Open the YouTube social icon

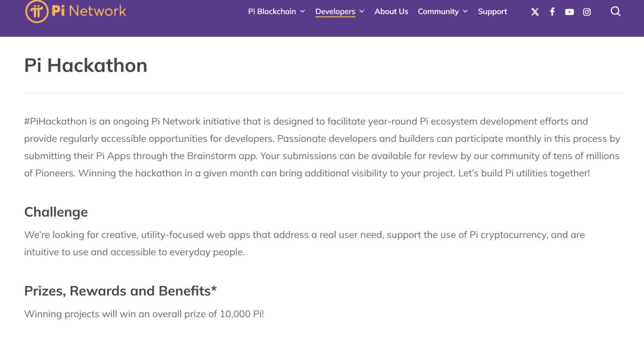(570, 12)
